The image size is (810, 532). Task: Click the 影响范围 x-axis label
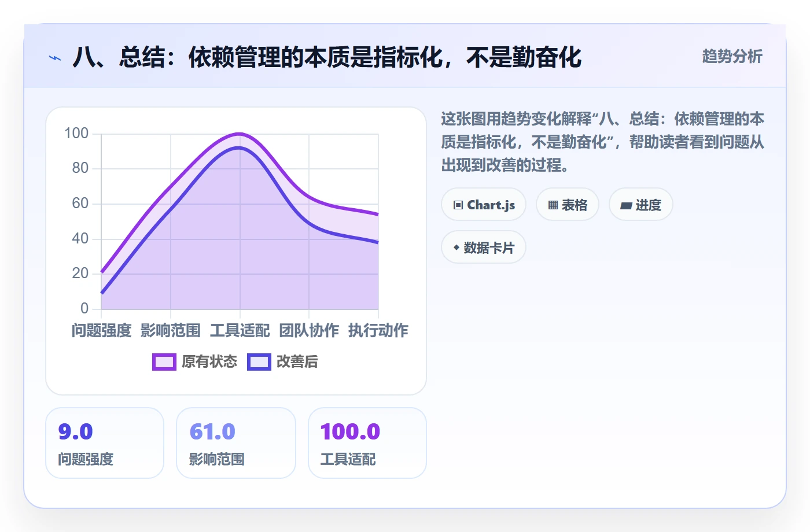[x=171, y=331]
